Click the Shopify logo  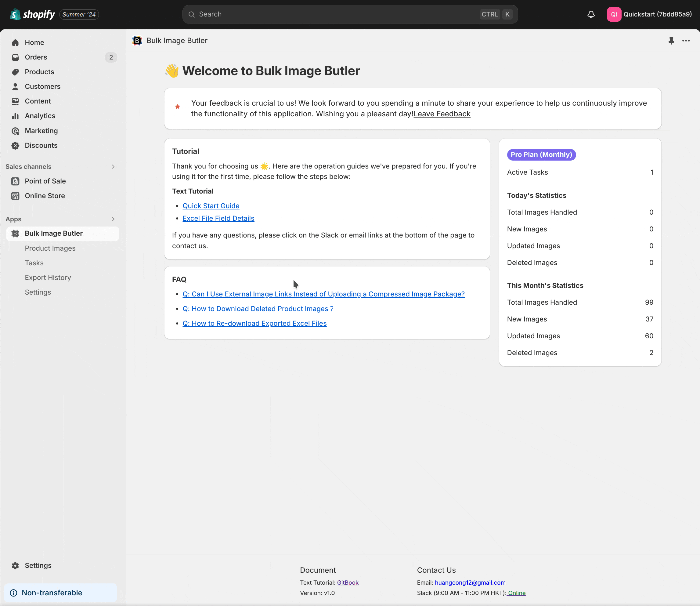(x=33, y=15)
